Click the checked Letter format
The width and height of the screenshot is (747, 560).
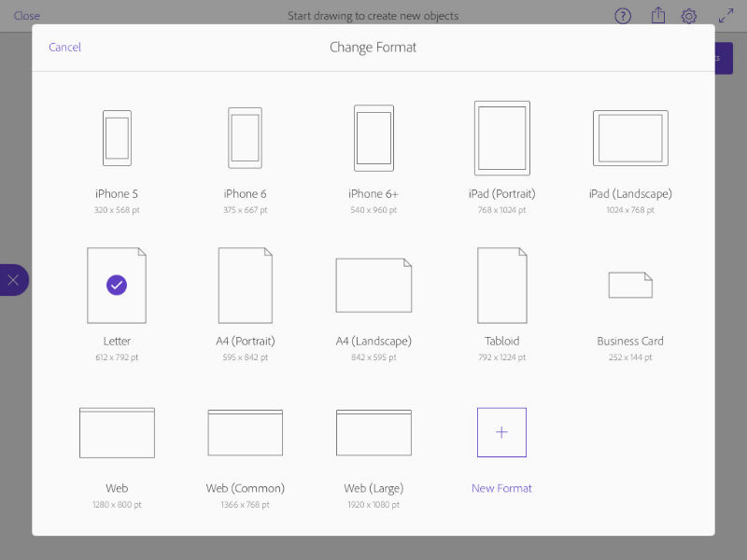[117, 286]
